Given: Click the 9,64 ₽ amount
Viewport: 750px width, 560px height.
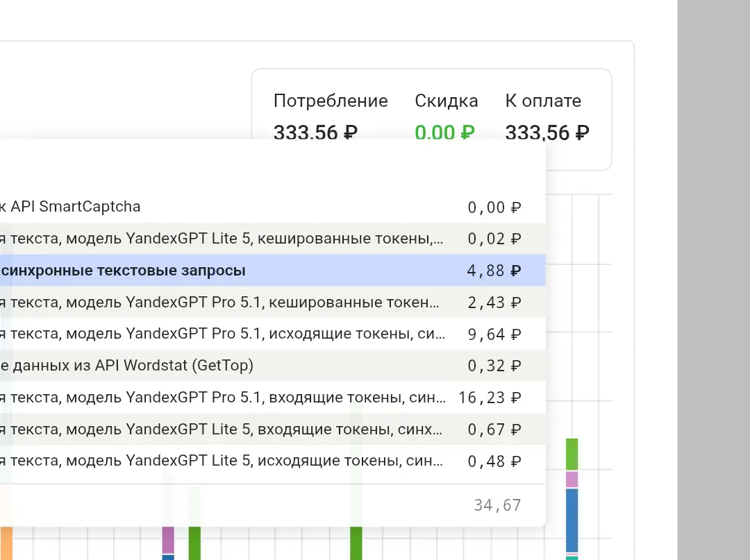Looking at the screenshot, I should click(494, 334).
